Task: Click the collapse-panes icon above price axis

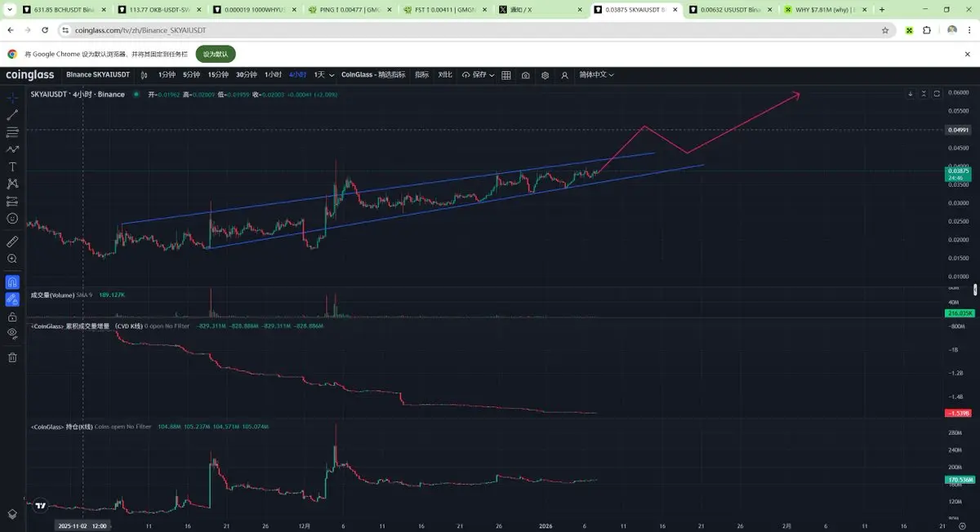Action: tap(924, 94)
